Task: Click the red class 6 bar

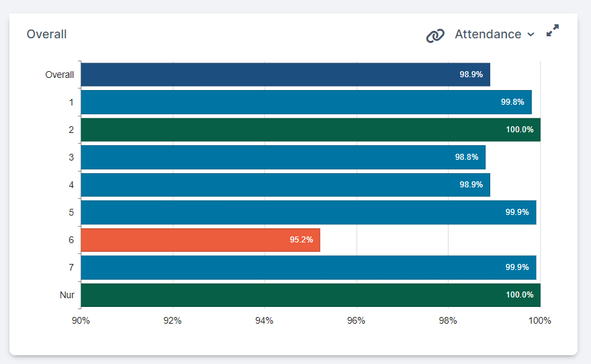Action: [200, 240]
